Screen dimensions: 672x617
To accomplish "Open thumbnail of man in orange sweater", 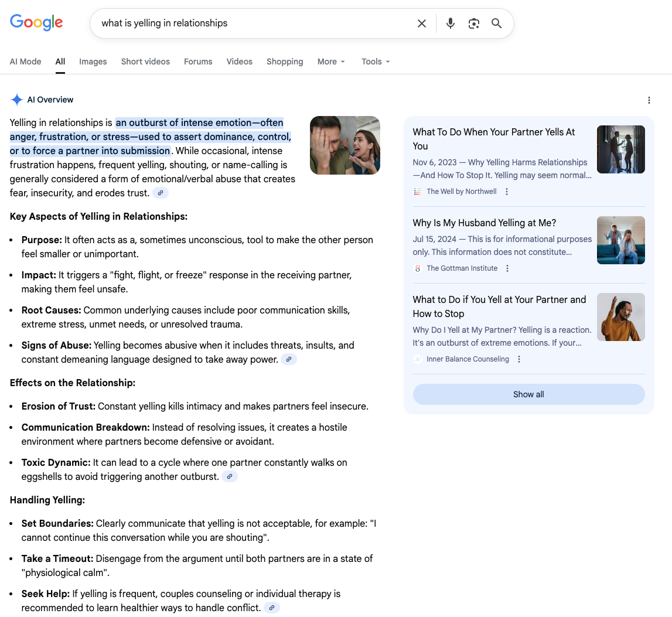I will click(x=620, y=317).
